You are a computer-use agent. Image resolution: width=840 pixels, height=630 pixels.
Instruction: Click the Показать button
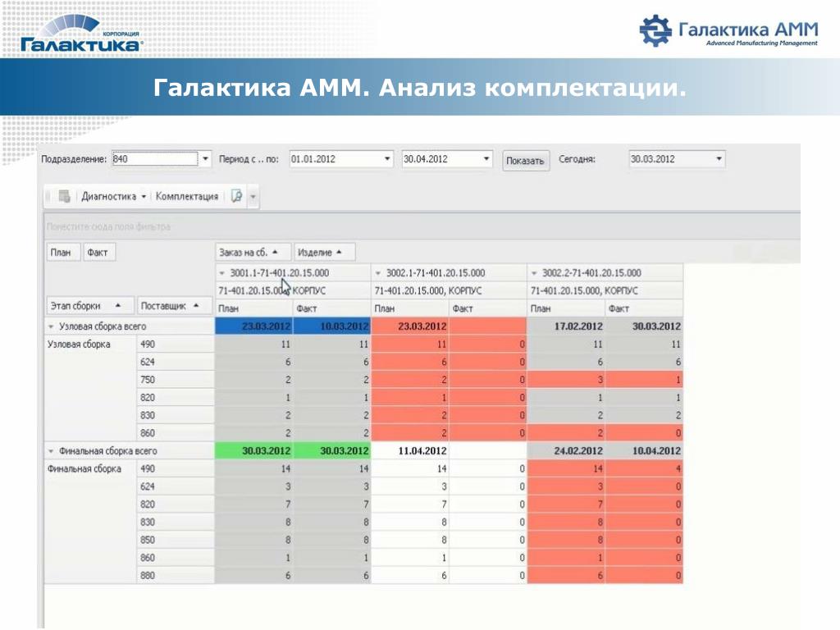tap(525, 161)
